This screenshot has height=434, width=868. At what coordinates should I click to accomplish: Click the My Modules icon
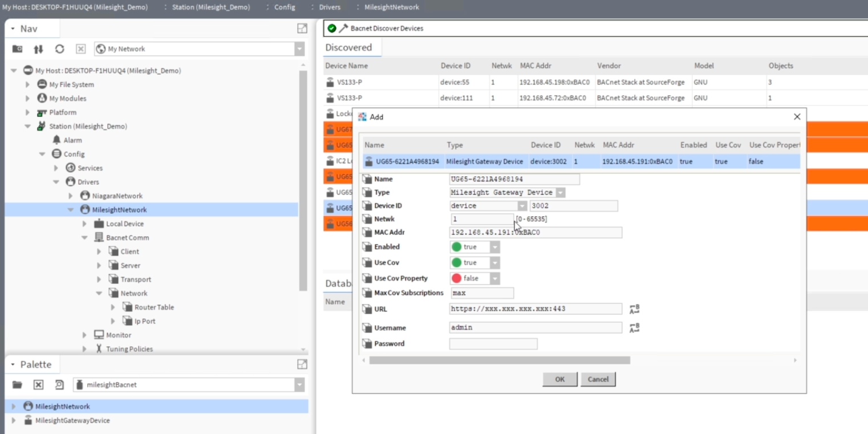point(42,98)
